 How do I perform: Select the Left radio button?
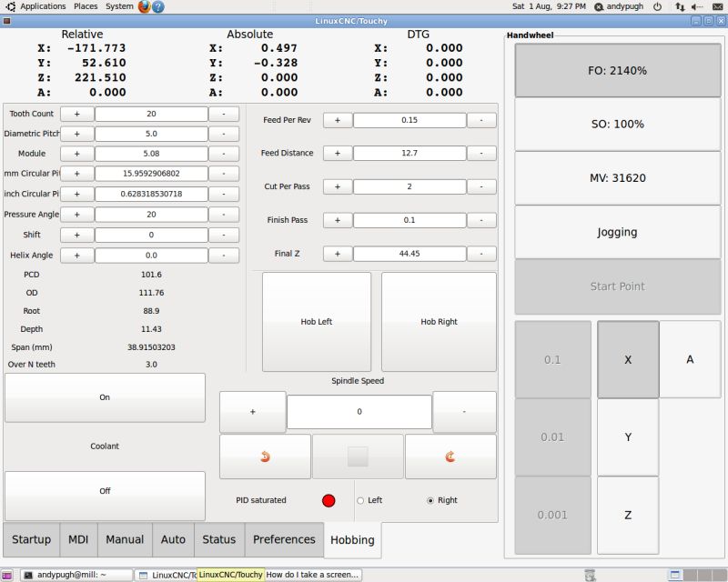coord(361,500)
